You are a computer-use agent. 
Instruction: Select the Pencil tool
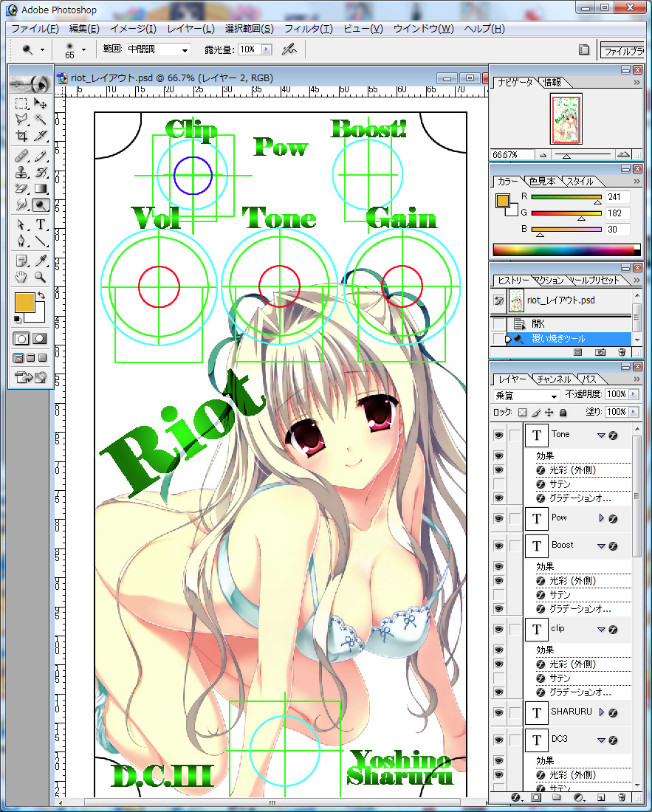(41, 156)
